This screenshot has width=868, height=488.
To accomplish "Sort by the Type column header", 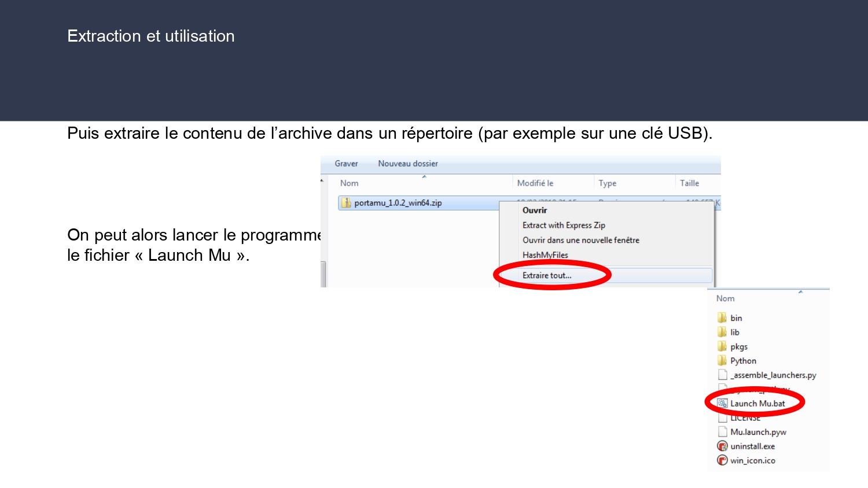I will [608, 183].
